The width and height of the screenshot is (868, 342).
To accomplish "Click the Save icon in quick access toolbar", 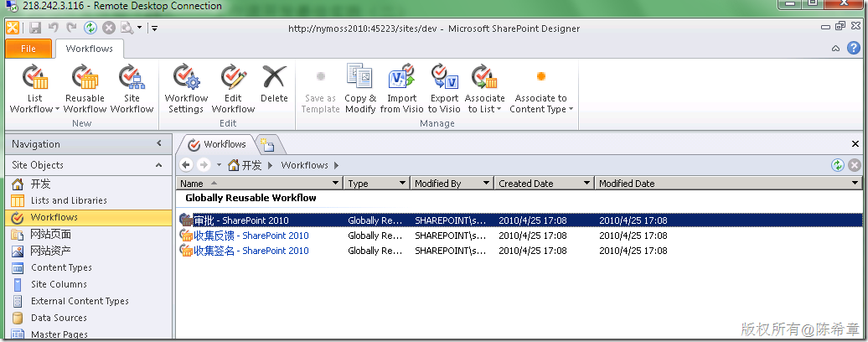I will [x=35, y=28].
